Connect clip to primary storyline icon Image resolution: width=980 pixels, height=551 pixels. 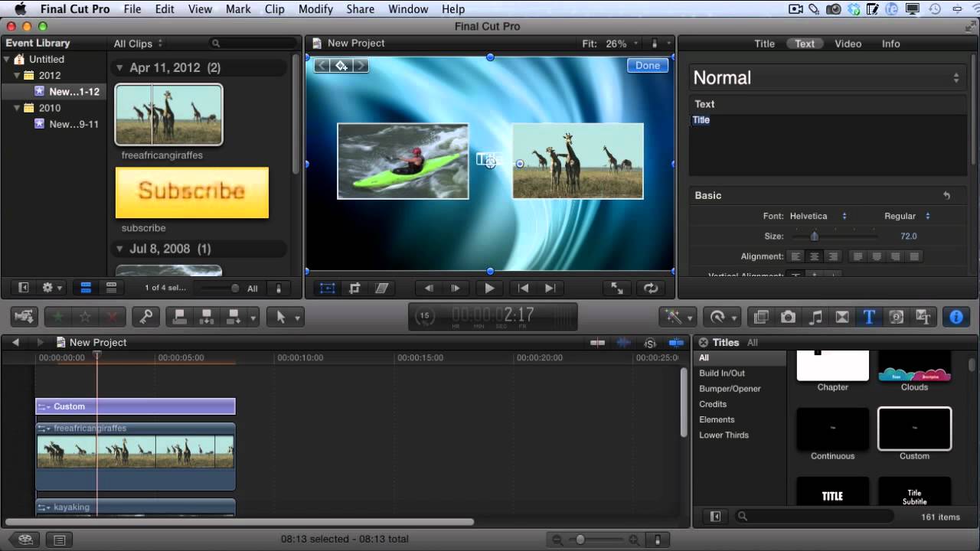pos(178,316)
